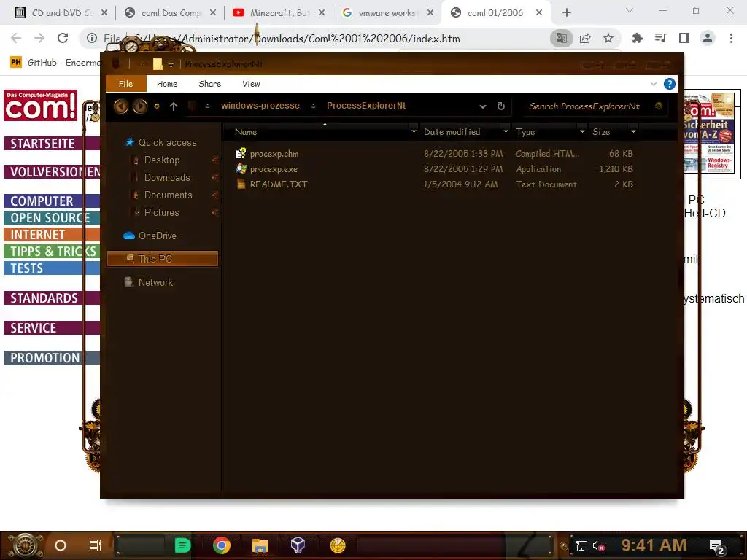The image size is (747, 560).
Task: Sort files by the Type column
Action: coord(525,132)
